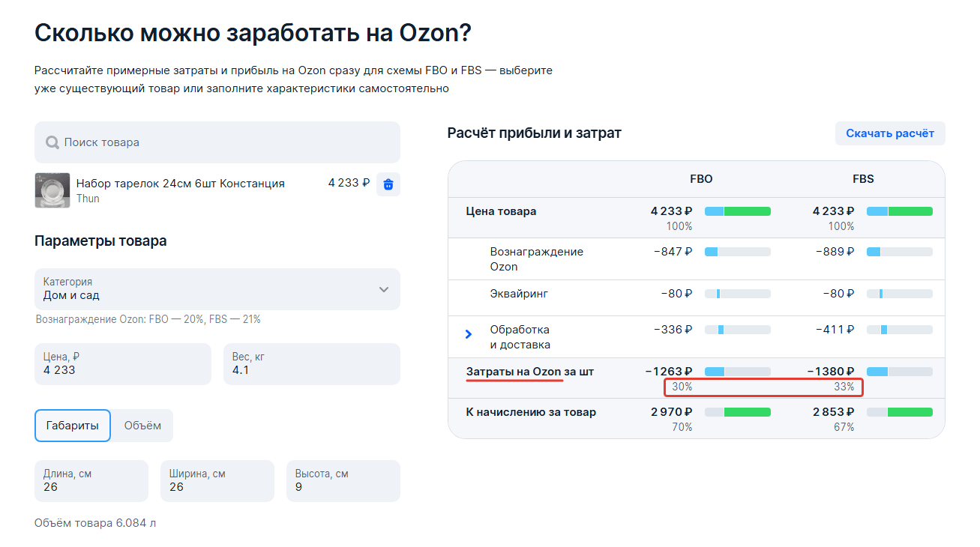Click the FBO column header
Viewport: 980px width, 547px height.
tap(701, 179)
